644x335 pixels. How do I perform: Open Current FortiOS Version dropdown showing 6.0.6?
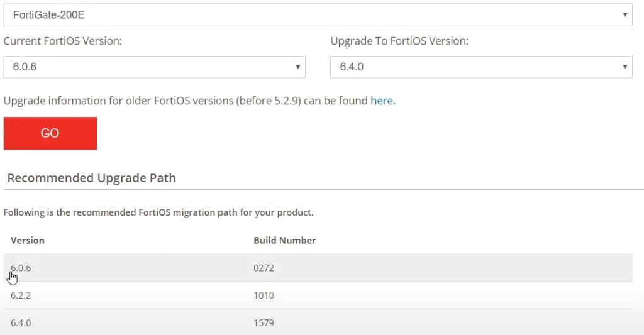pyautogui.click(x=155, y=67)
